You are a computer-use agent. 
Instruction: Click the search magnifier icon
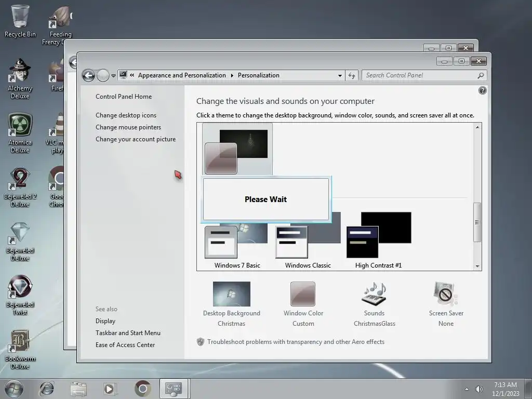pos(481,75)
